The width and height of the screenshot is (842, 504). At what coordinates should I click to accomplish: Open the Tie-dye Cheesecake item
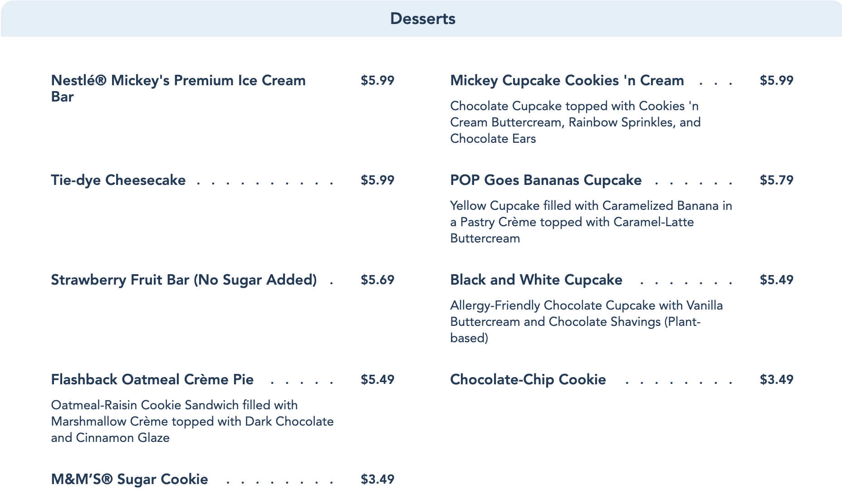pos(118,180)
